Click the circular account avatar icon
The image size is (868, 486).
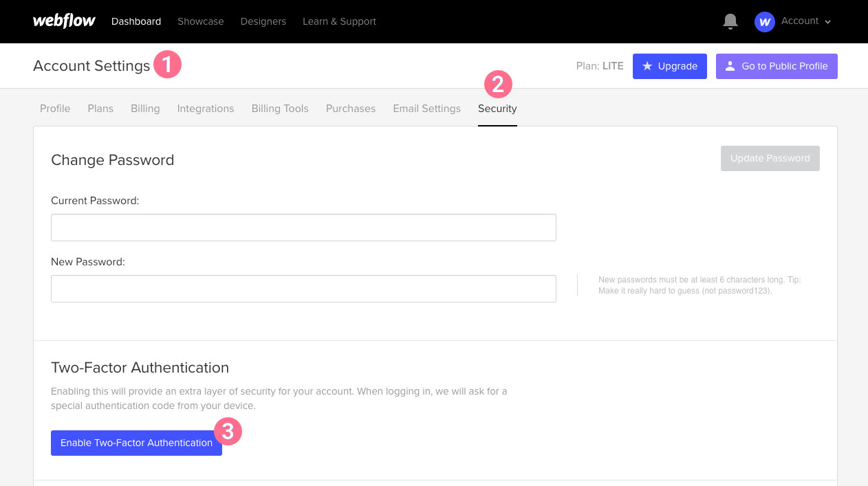[x=764, y=21]
